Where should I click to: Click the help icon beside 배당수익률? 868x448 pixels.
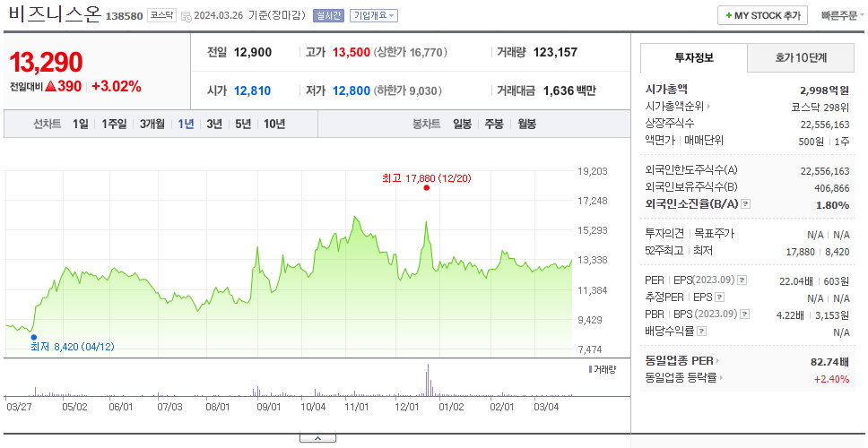pyautogui.click(x=702, y=332)
